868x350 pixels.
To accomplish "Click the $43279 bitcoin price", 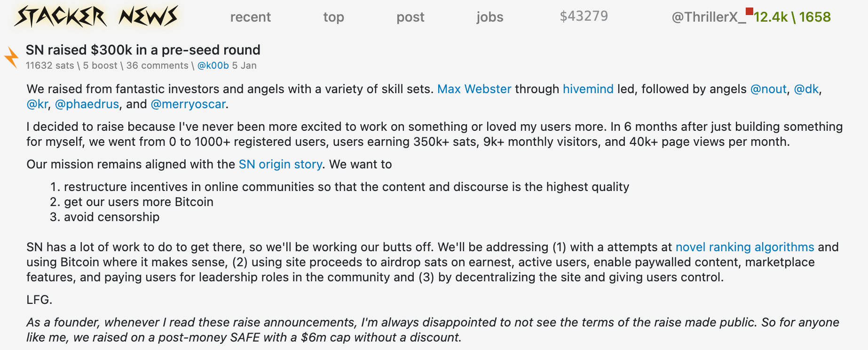I will tap(584, 16).
